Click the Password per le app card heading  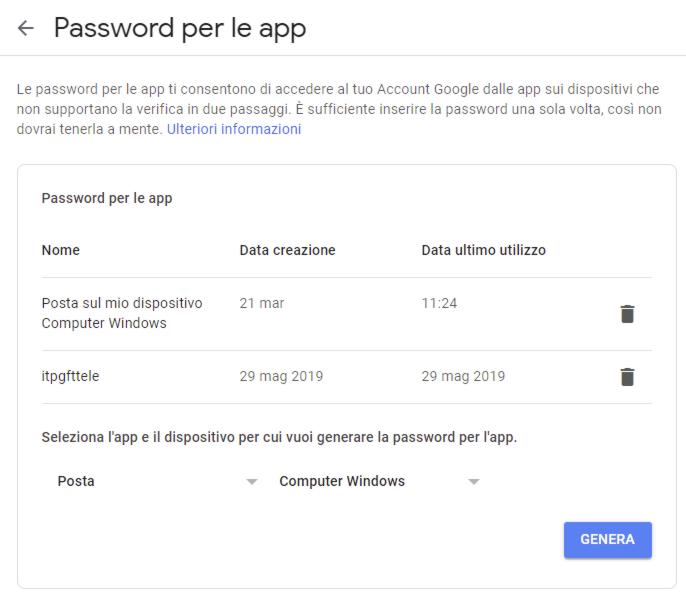click(107, 199)
